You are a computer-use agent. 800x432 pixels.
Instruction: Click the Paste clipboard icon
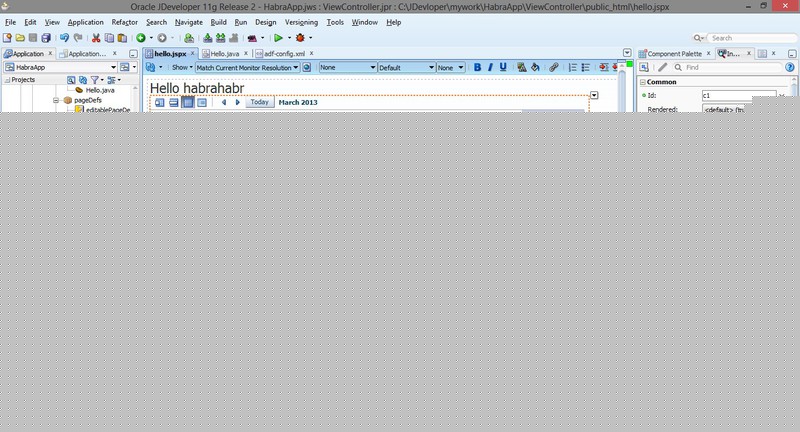pos(122,38)
